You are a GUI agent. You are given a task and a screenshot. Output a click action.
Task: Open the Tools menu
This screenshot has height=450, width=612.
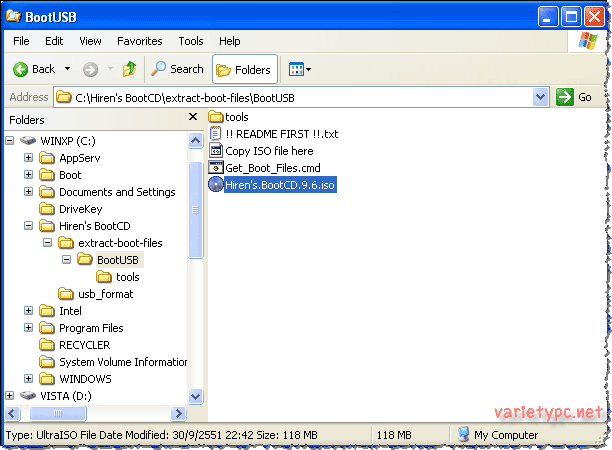[191, 41]
